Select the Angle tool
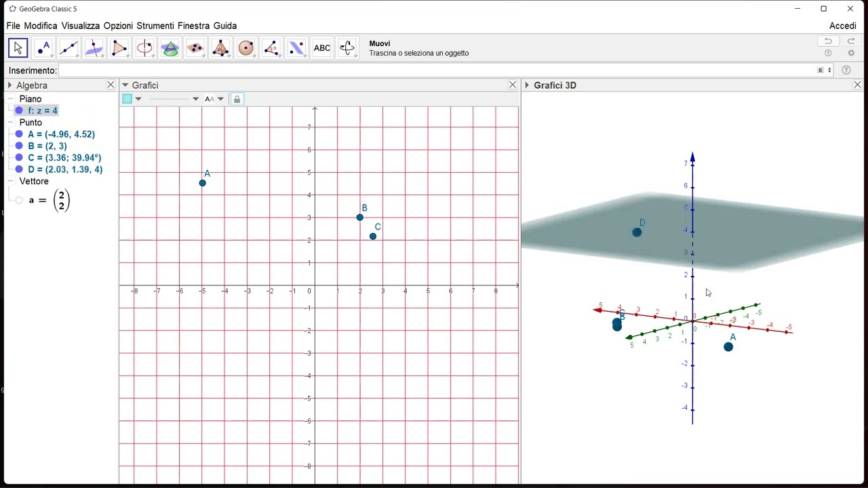 tap(271, 48)
